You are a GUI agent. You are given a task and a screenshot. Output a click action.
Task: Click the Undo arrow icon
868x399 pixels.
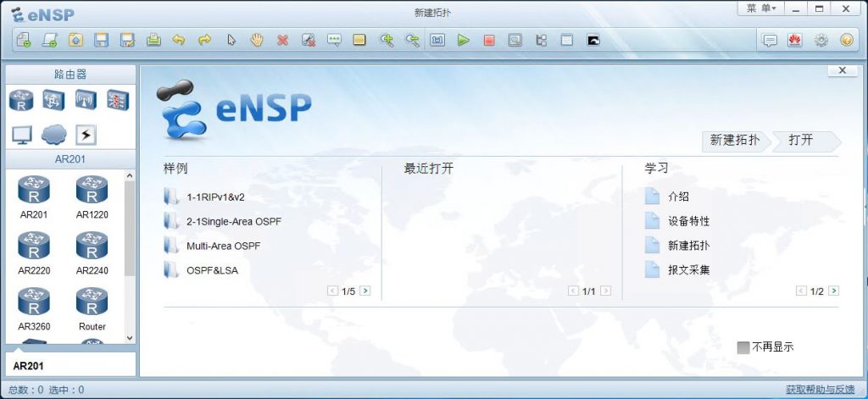pyautogui.click(x=179, y=40)
